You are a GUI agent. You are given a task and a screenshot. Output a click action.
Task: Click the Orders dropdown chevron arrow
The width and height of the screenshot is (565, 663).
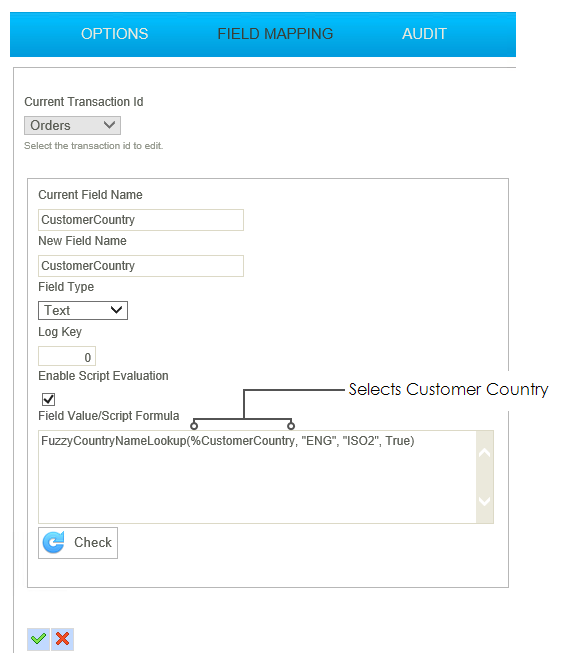[110, 125]
